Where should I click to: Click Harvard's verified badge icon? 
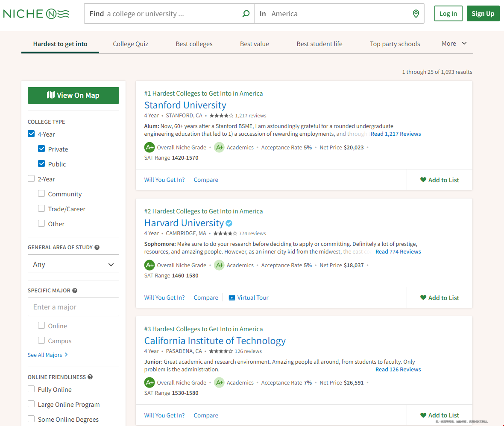(x=229, y=223)
